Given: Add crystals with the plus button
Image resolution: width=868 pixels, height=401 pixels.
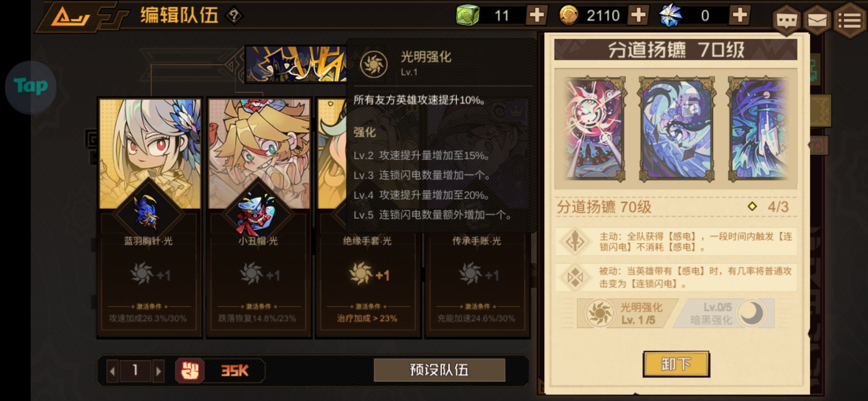Looking at the screenshot, I should click(x=740, y=16).
